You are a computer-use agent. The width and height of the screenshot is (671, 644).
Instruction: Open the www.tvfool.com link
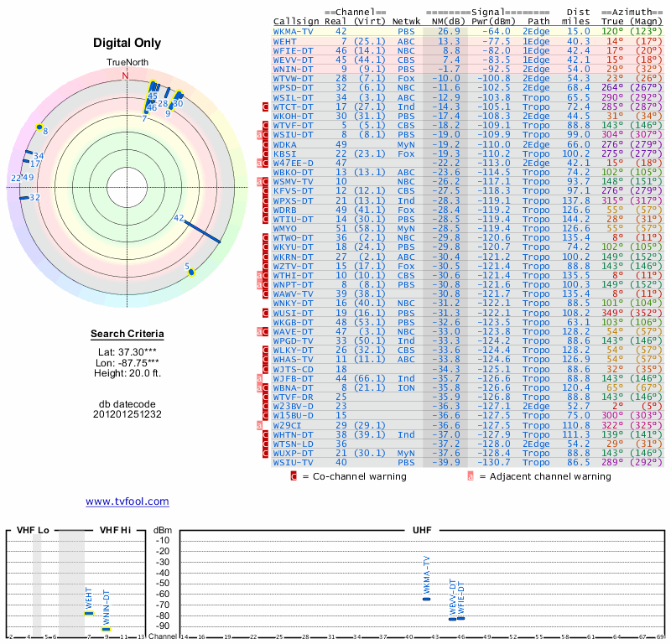point(127,501)
